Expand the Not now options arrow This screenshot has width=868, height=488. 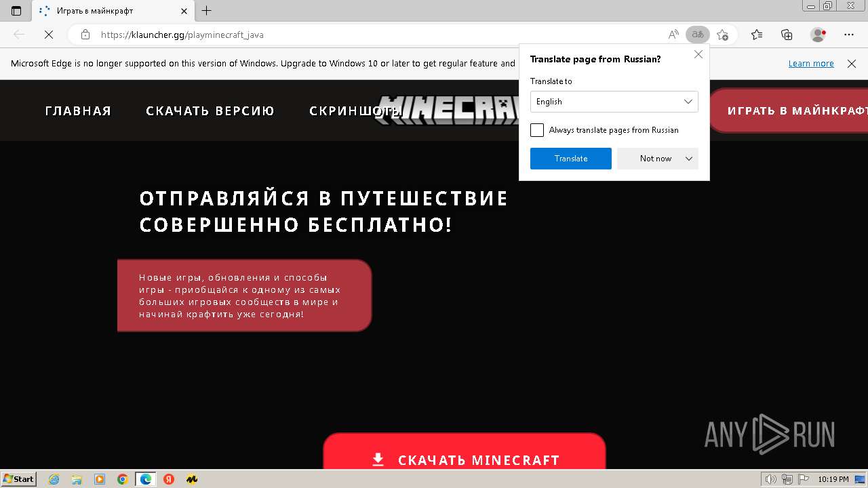pos(689,159)
